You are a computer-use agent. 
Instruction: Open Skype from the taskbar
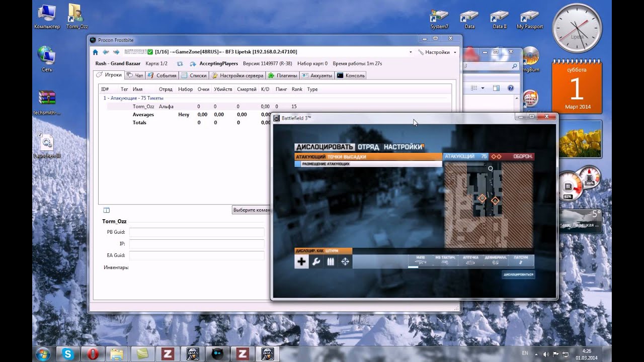pos(68,354)
